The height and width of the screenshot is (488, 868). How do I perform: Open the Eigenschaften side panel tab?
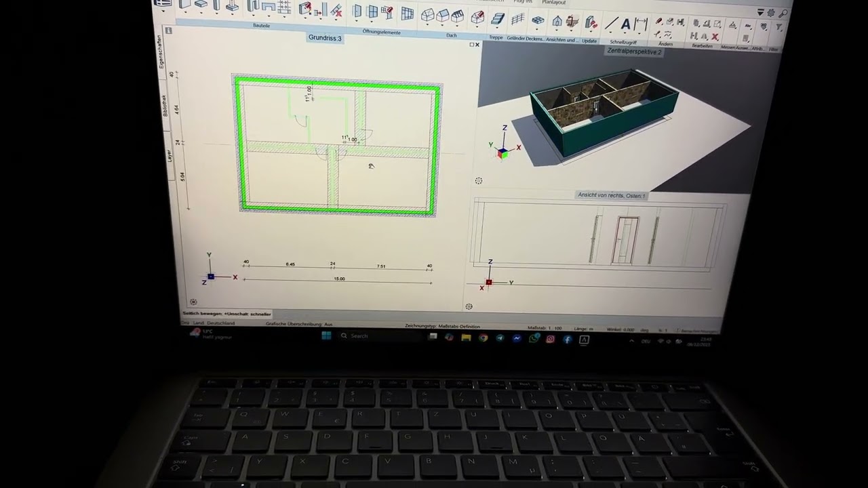(x=161, y=52)
